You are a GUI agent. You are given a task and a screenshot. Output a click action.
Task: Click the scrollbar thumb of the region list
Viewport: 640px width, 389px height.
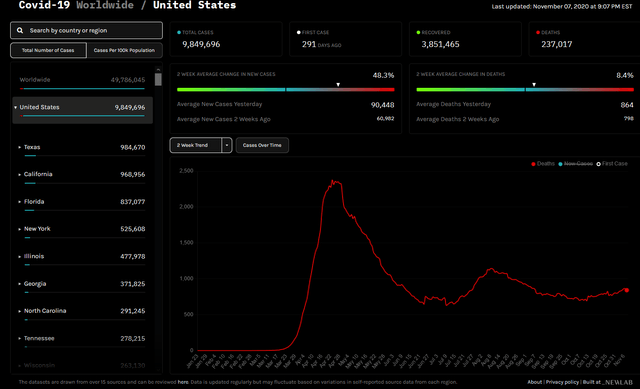coord(158,79)
